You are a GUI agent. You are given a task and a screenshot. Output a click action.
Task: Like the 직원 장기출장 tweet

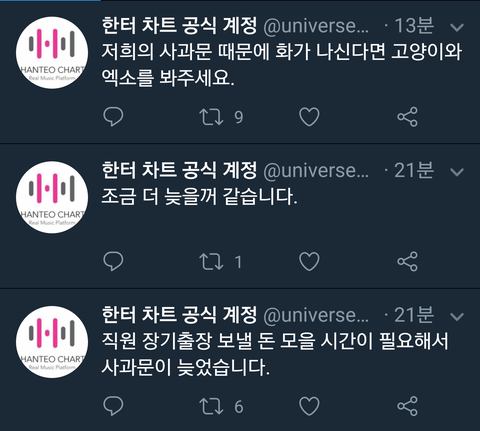[309, 406]
